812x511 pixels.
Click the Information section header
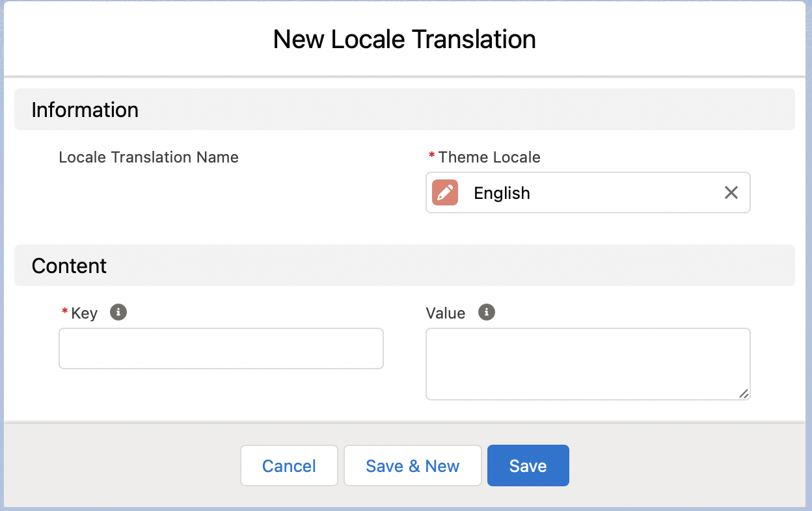pos(85,110)
